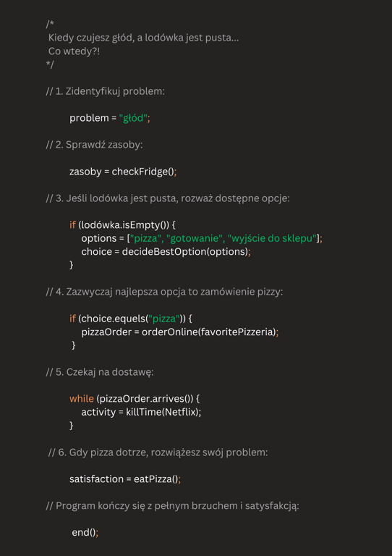This screenshot has width=392, height=556.
Task: Click the end() statement at bottom
Action: tap(84, 532)
